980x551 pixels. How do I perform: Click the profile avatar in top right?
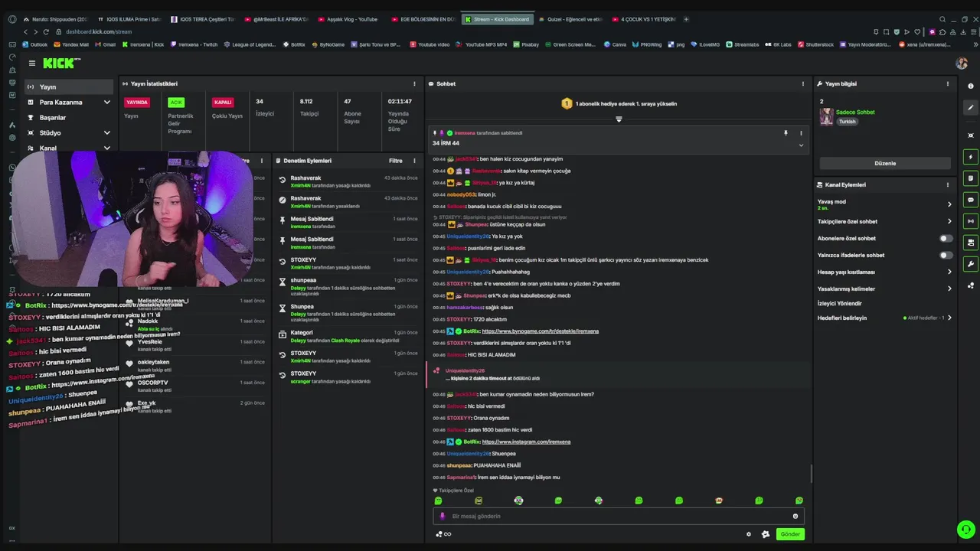pyautogui.click(x=962, y=64)
